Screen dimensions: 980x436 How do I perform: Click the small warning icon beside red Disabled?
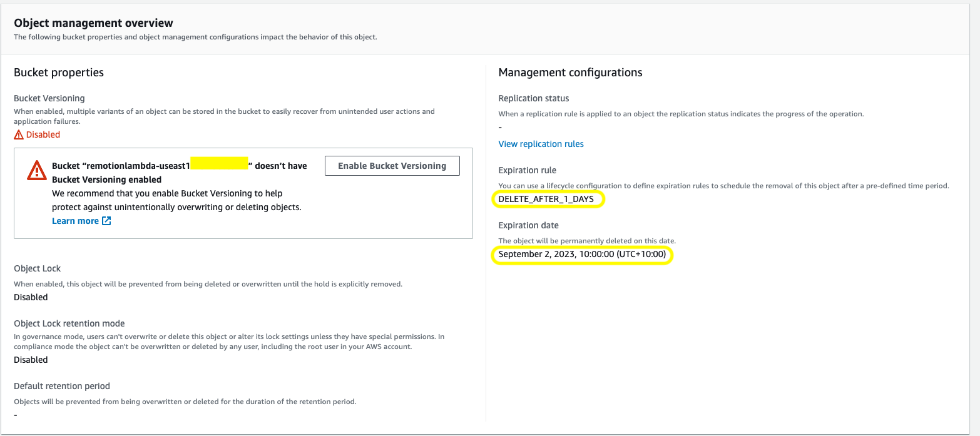tap(19, 134)
